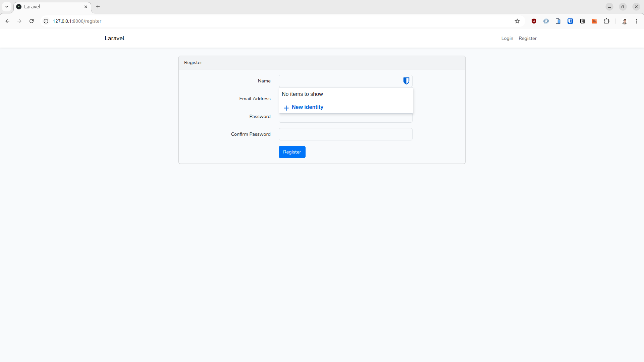Bookmark this page with the star icon
Viewport: 644px width, 362px height.
point(517,21)
